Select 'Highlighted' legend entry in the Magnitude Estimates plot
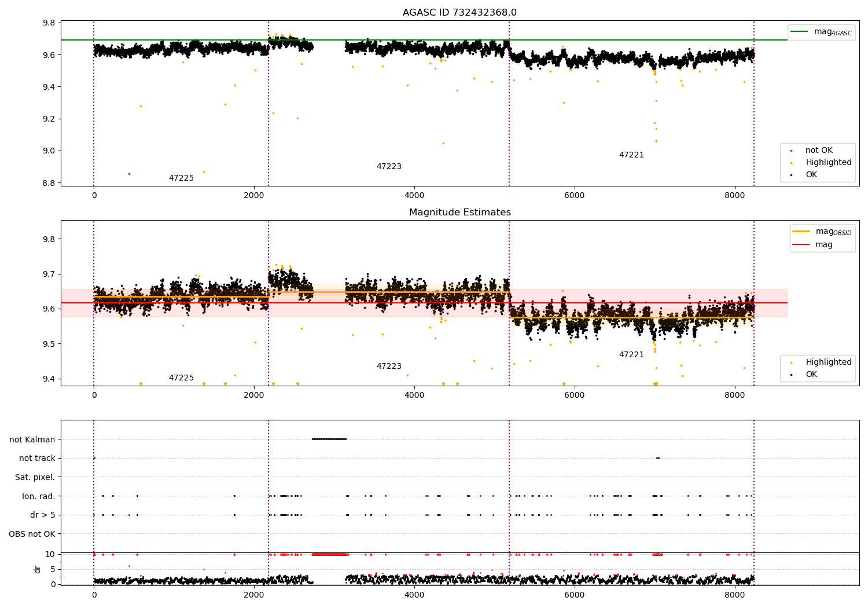Viewport: 868px width, 608px height. (x=828, y=362)
